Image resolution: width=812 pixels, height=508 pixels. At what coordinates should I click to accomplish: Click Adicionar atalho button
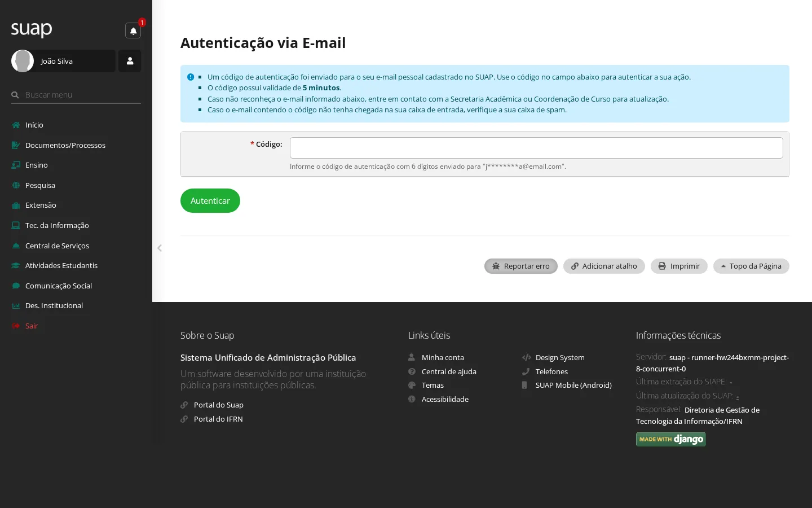point(604,266)
